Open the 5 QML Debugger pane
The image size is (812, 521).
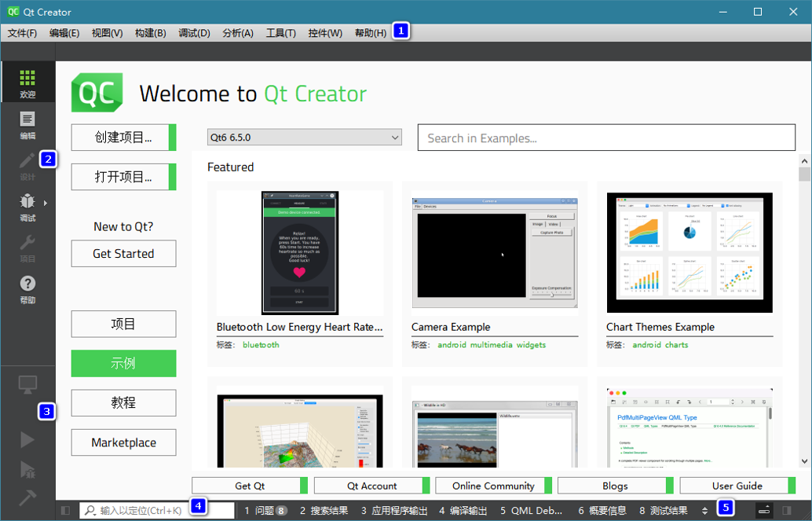532,511
